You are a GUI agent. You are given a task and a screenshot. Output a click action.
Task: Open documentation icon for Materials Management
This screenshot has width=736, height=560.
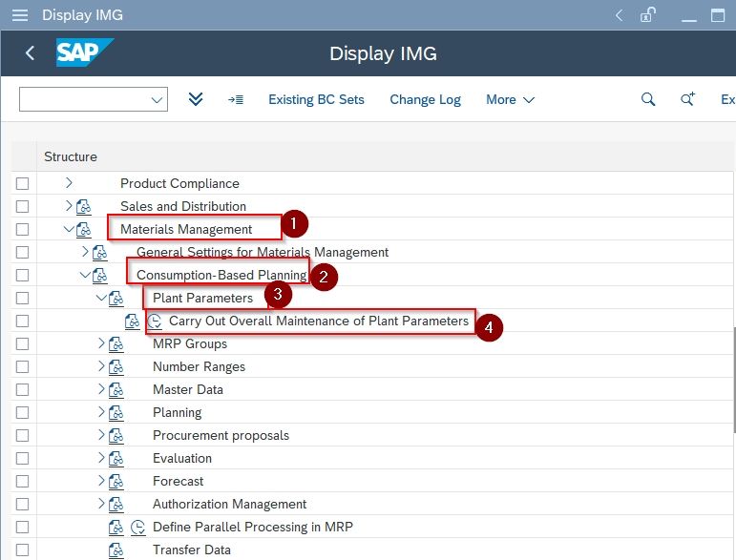pos(84,229)
